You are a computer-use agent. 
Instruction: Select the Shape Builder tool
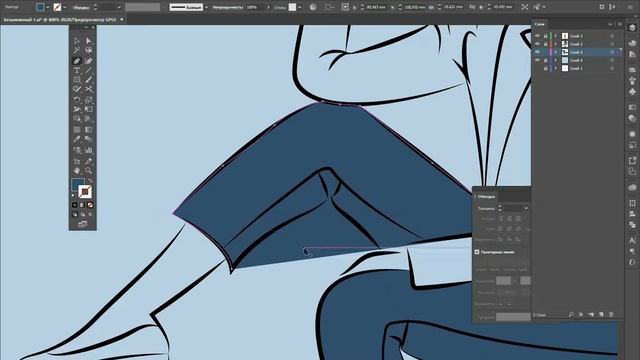(77, 119)
